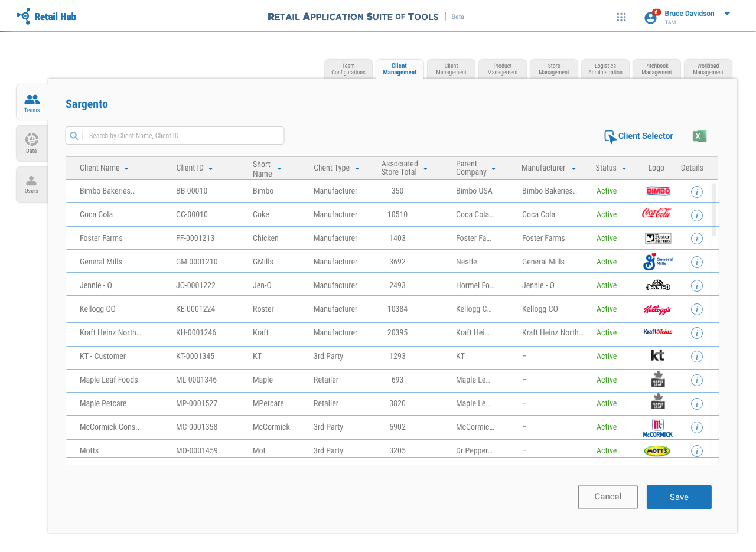Click the Jennie-O logo thumbnail
This screenshot has width=756, height=552.
pyautogui.click(x=658, y=285)
